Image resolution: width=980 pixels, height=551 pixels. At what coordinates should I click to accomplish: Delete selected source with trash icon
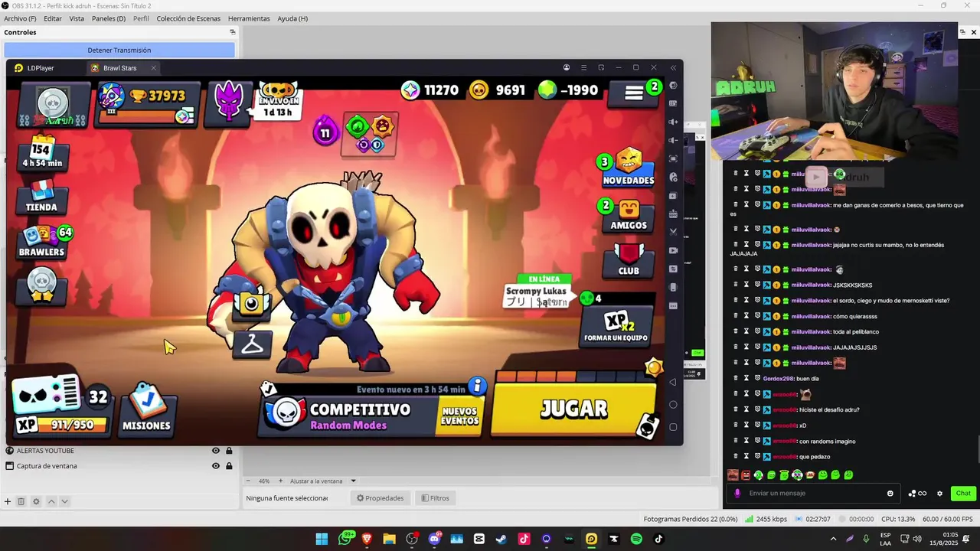coord(21,501)
